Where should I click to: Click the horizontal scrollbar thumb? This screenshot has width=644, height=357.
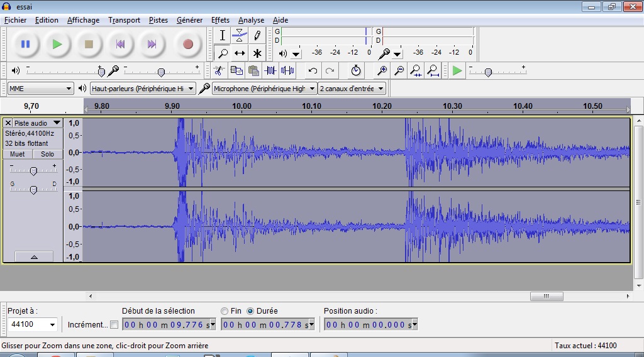[547, 296]
